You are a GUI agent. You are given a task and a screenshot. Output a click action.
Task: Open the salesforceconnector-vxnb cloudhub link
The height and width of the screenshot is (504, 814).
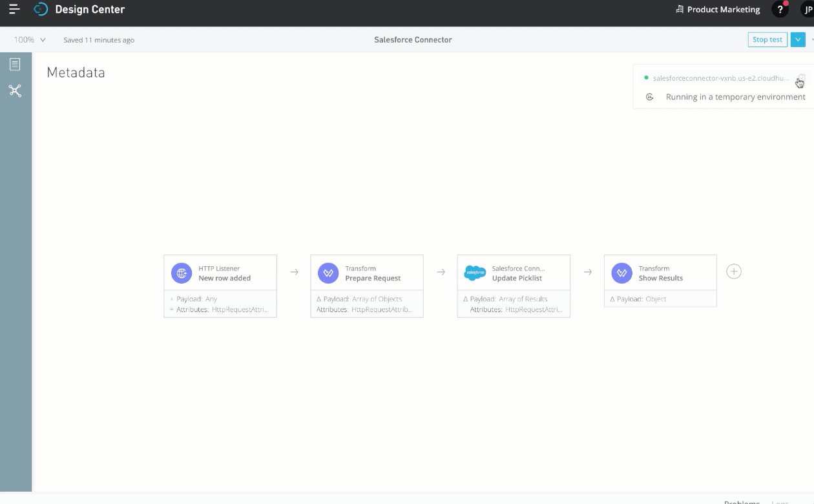click(x=721, y=78)
